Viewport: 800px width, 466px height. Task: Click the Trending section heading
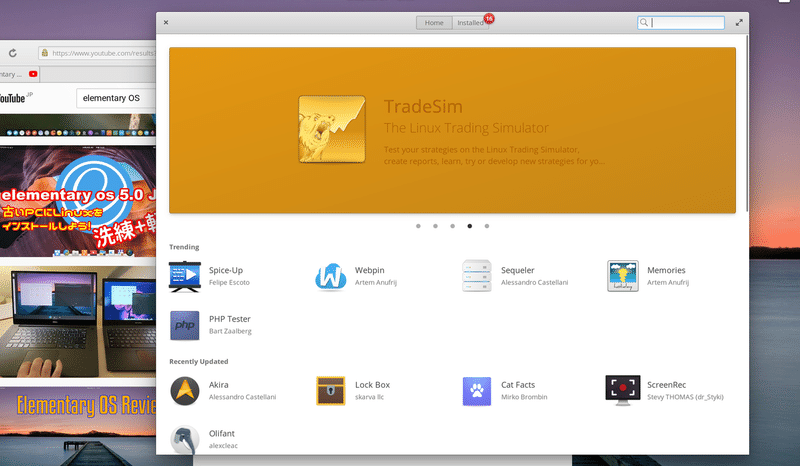pyautogui.click(x=184, y=247)
